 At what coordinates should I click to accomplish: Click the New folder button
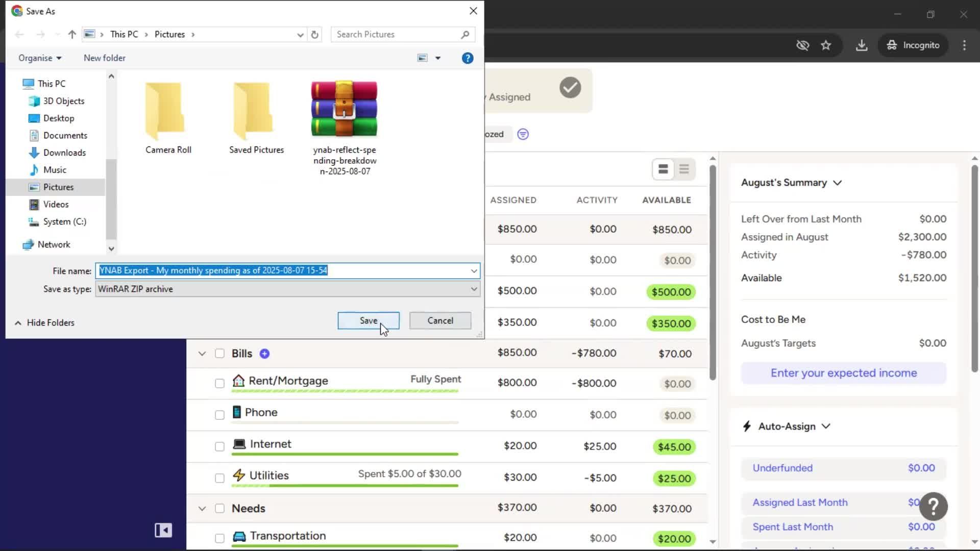coord(104,58)
